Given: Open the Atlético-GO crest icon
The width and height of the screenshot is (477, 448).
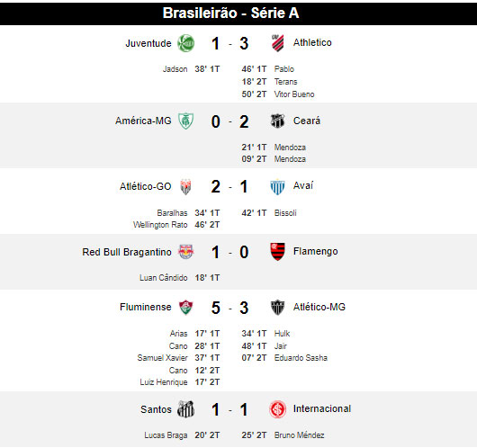Looking at the screenshot, I should 185,186.
